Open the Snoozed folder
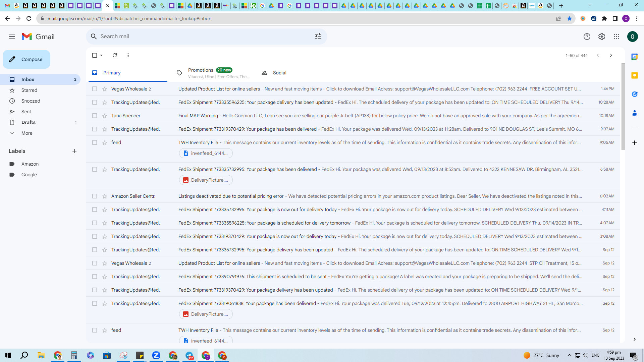 pyautogui.click(x=40, y=101)
